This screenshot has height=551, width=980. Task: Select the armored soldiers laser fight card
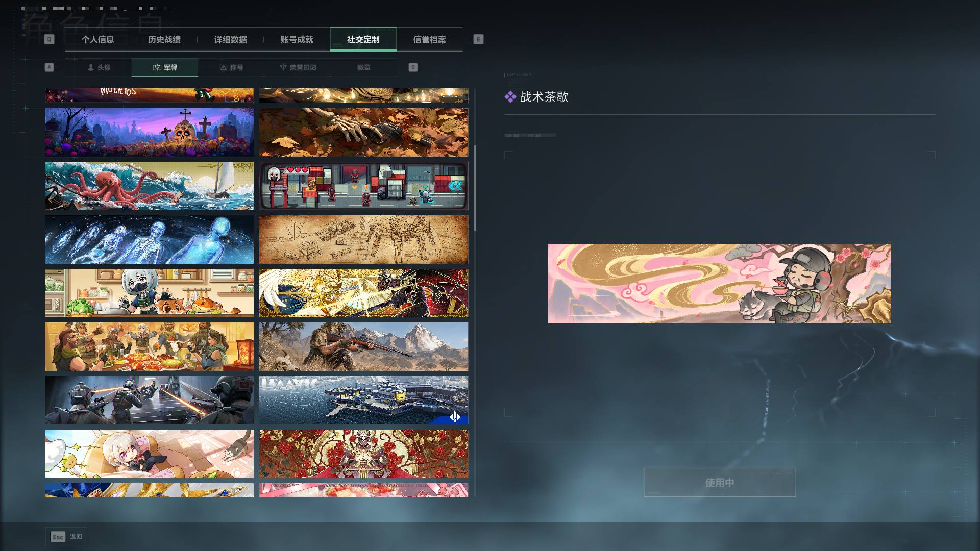(x=149, y=400)
